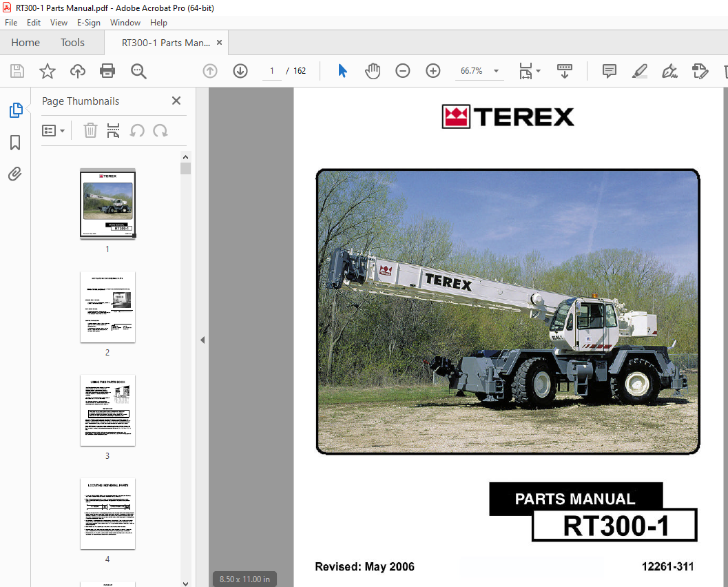
Task: Choose the Selection arrow tool
Action: 342,71
